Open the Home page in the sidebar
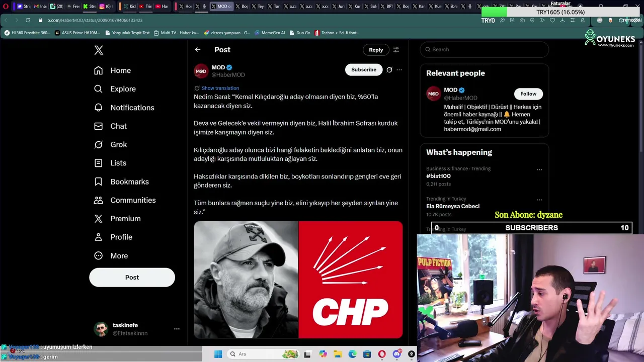The image size is (644, 362). click(112, 70)
